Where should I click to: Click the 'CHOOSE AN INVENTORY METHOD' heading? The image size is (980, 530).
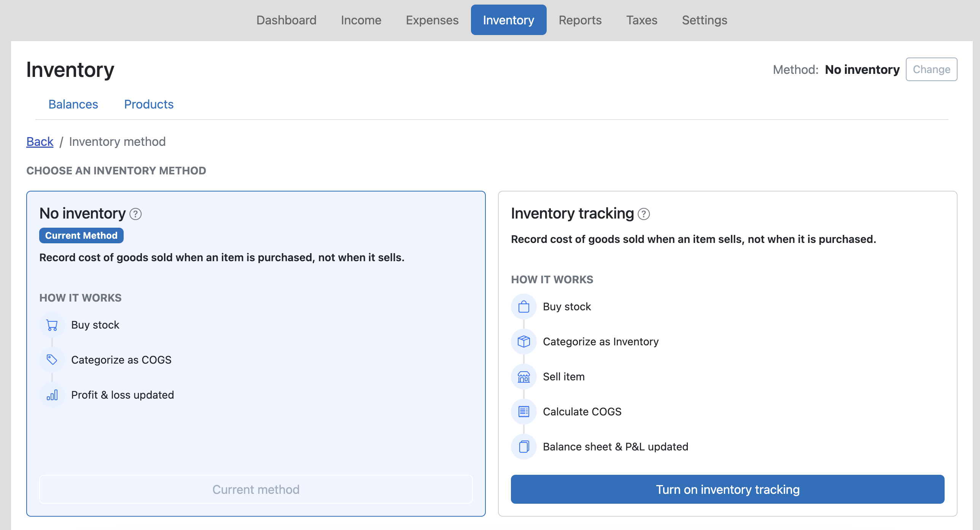pos(116,171)
